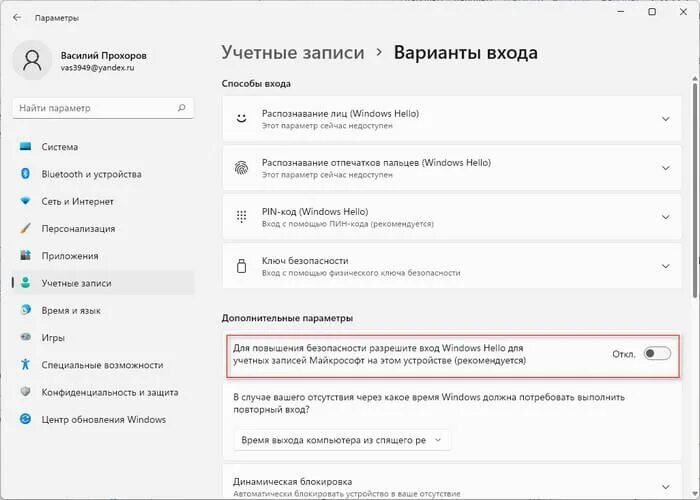700x500 pixels.
Task: Click the Игры gamepad icon
Action: (x=25, y=337)
